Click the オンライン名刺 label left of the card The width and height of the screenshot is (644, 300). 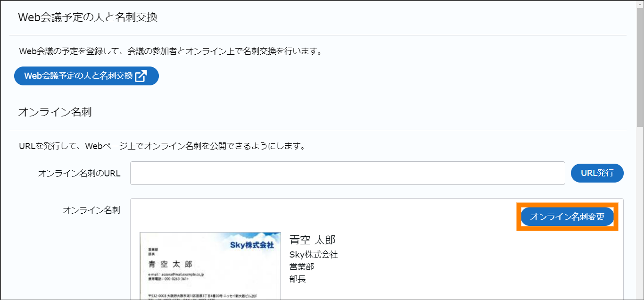tap(91, 210)
